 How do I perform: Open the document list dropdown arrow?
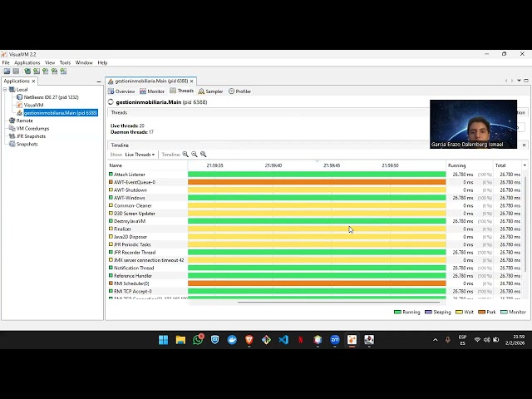click(x=519, y=81)
